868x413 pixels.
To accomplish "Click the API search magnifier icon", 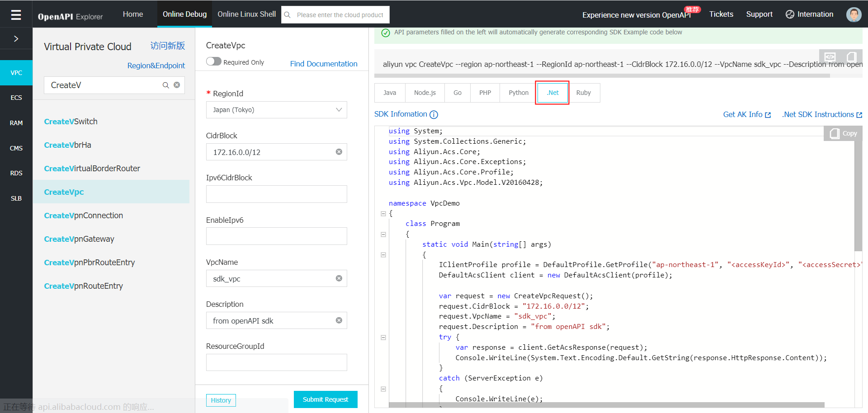I will pos(166,85).
